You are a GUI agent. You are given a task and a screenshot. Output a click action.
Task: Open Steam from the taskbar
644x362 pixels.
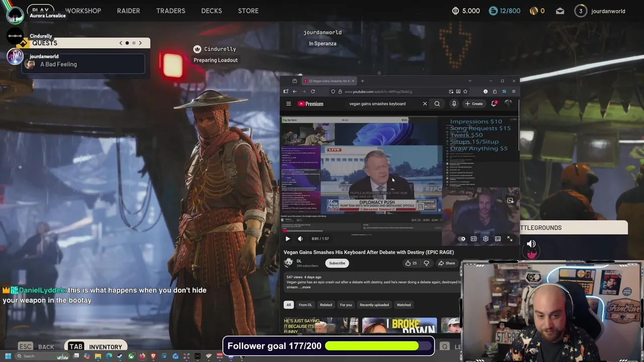click(x=120, y=356)
